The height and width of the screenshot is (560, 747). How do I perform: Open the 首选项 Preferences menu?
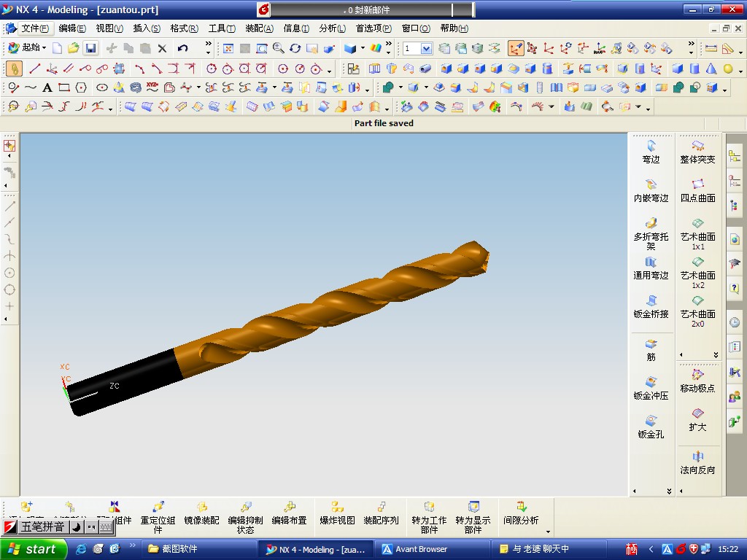373,28
